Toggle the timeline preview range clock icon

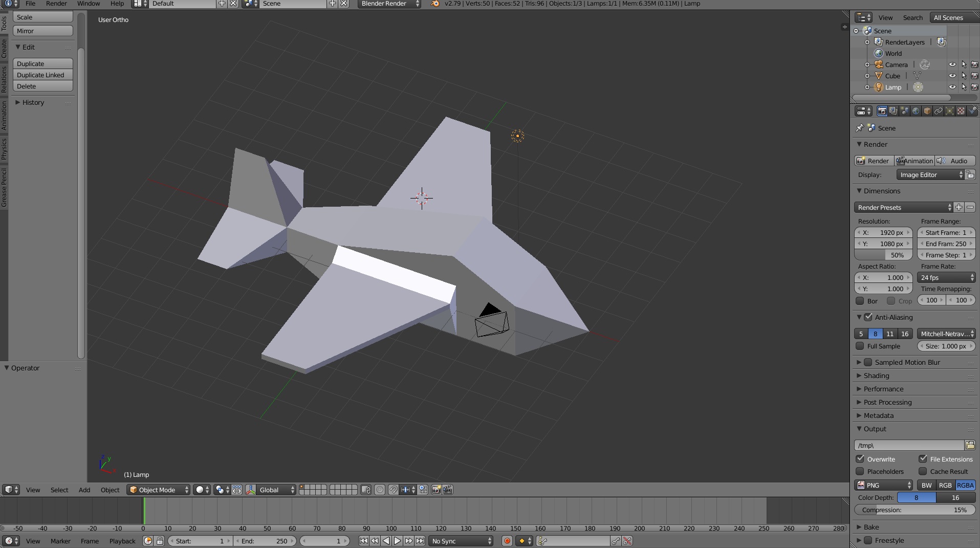[148, 541]
